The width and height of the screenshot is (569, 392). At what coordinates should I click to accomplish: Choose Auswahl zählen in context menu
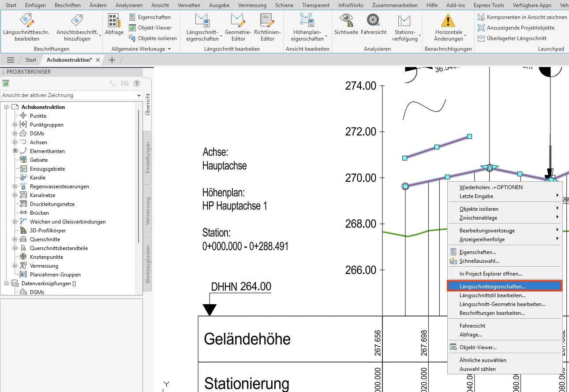coord(505,369)
